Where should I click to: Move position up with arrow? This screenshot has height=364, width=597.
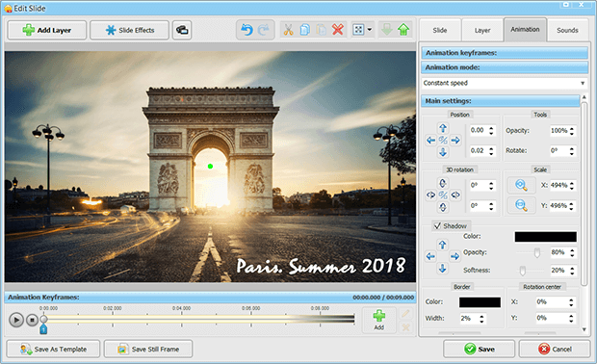[442, 128]
